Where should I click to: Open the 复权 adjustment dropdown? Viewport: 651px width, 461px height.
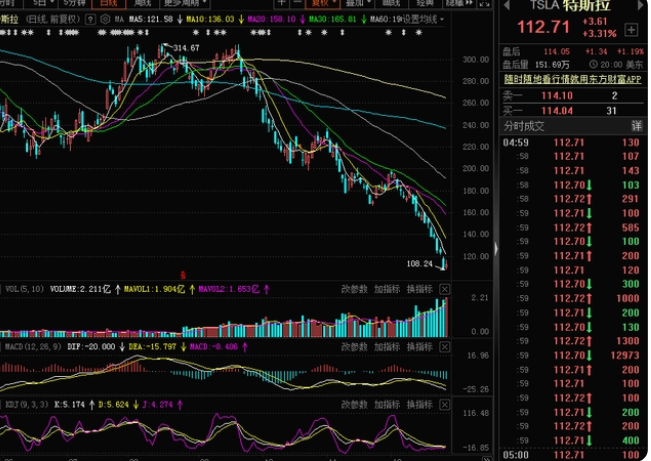pos(323,3)
